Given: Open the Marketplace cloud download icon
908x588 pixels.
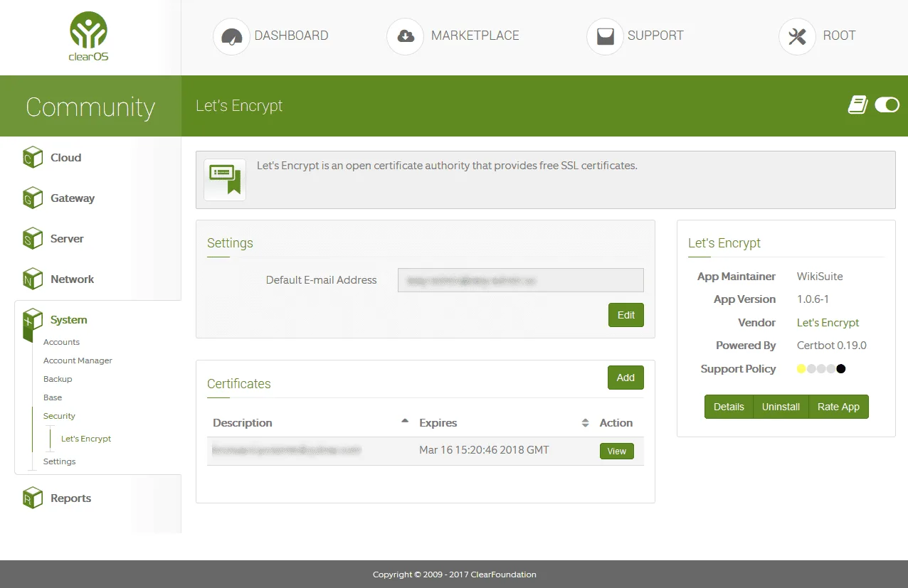Looking at the screenshot, I should click(x=405, y=36).
